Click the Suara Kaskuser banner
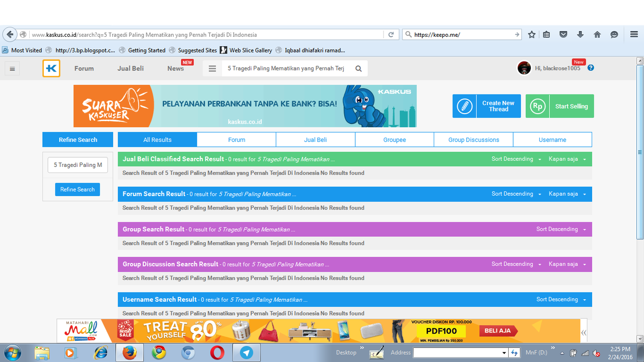Image resolution: width=644 pixels, height=362 pixels. tap(245, 106)
